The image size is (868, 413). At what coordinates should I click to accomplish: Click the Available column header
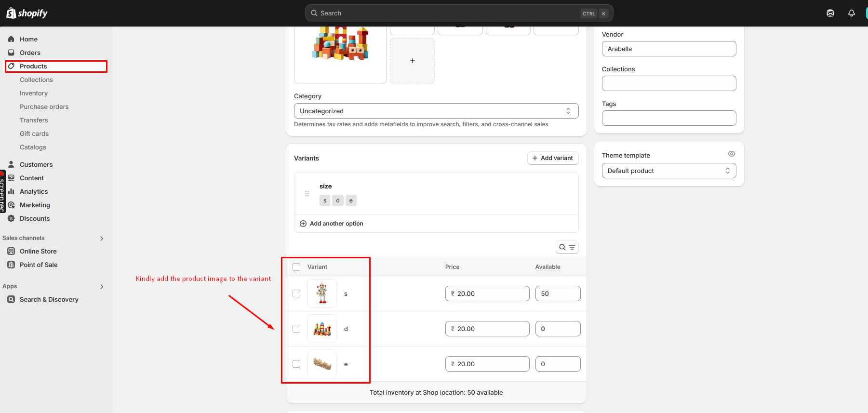pos(548,267)
